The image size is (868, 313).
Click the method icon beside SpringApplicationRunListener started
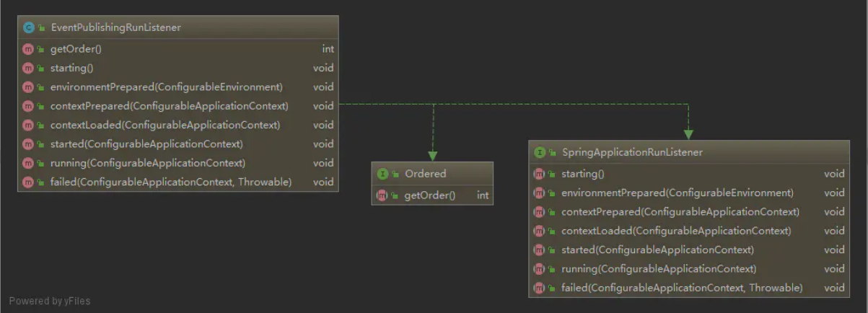(539, 250)
